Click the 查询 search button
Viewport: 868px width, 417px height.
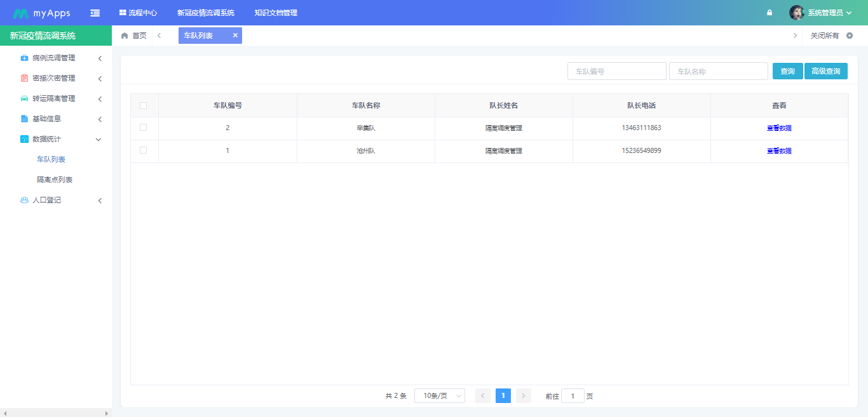click(x=787, y=70)
